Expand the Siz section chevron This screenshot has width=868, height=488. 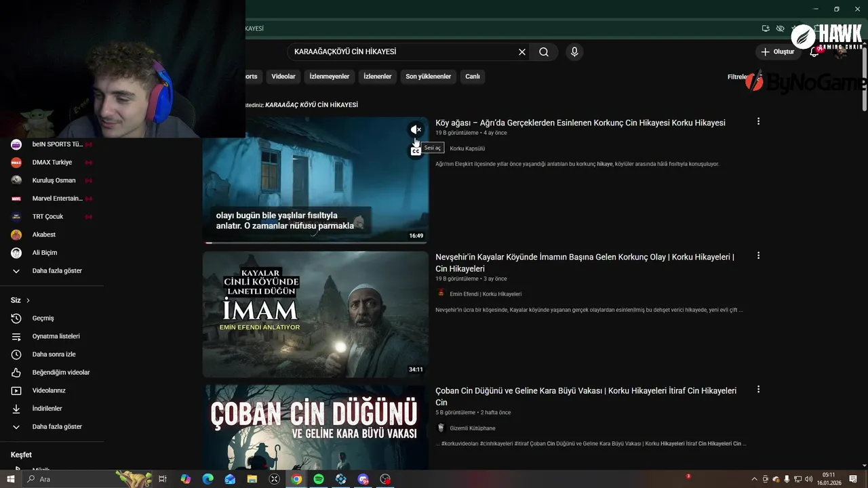click(x=28, y=300)
